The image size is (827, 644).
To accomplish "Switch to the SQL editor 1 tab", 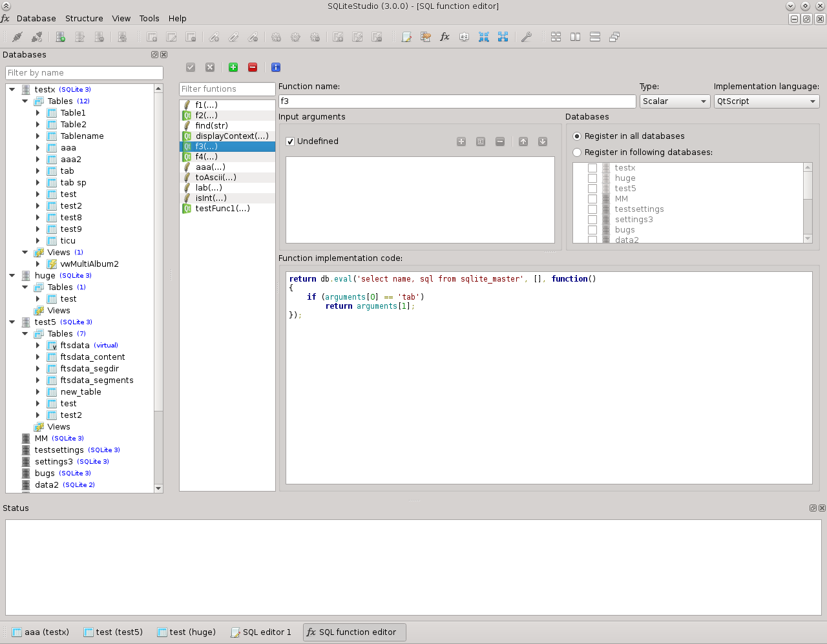I will pyautogui.click(x=261, y=632).
